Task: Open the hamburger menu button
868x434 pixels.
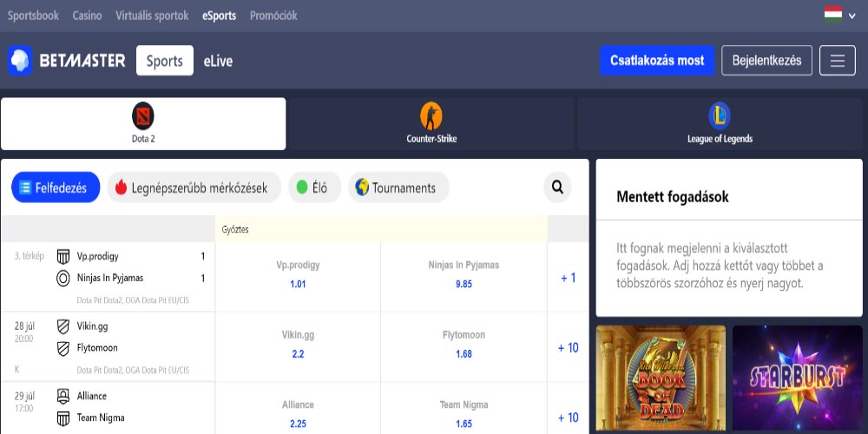Action: [x=837, y=61]
